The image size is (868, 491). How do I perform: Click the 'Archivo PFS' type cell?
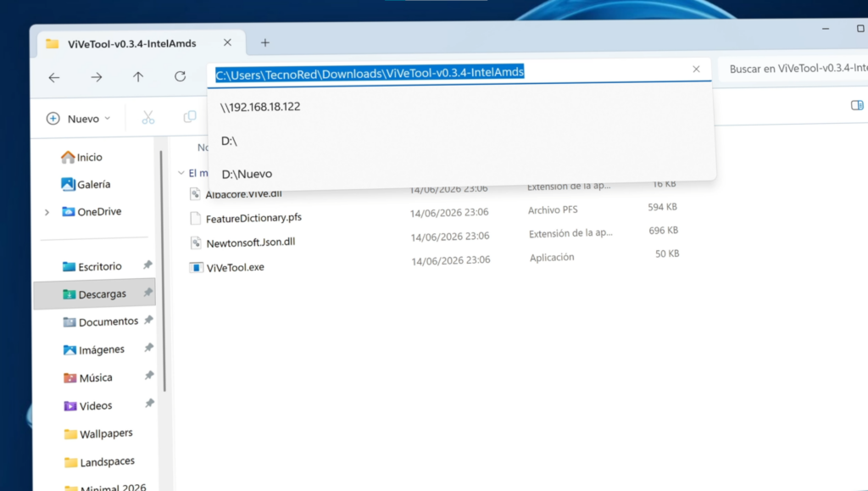click(553, 209)
